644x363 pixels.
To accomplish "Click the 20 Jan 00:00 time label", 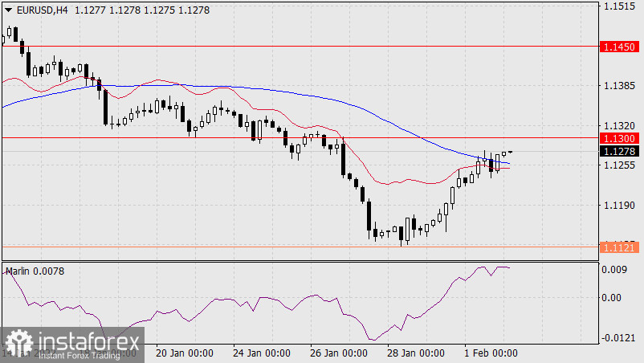I will (x=183, y=353).
